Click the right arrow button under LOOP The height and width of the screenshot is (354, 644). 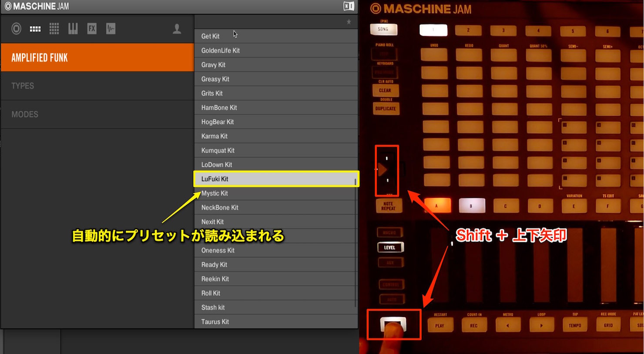pyautogui.click(x=541, y=325)
